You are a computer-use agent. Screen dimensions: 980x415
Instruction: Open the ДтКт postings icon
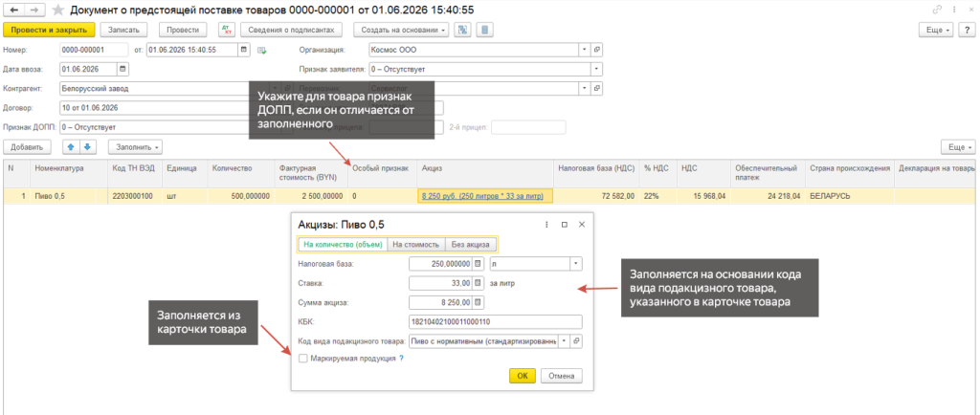[226, 30]
